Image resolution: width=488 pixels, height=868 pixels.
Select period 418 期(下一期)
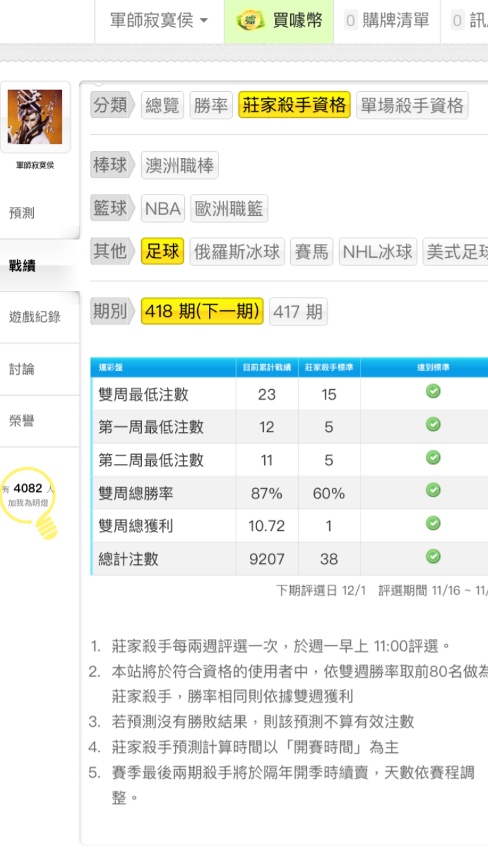[202, 311]
